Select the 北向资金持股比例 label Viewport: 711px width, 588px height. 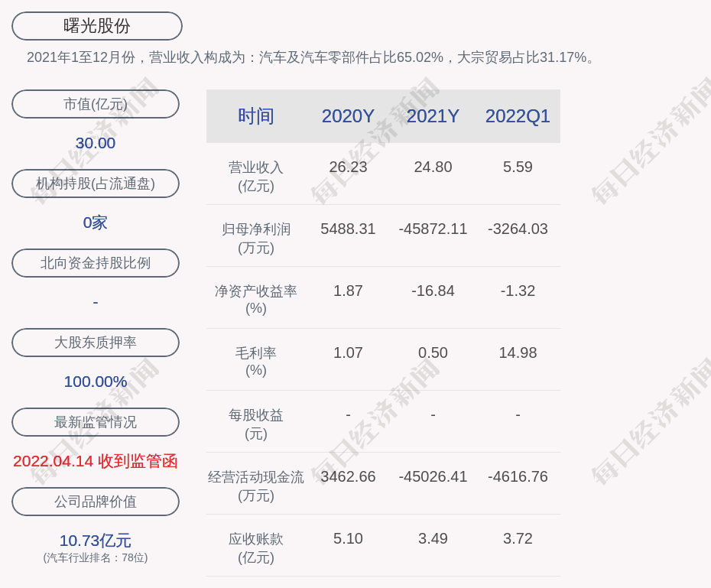point(96,263)
